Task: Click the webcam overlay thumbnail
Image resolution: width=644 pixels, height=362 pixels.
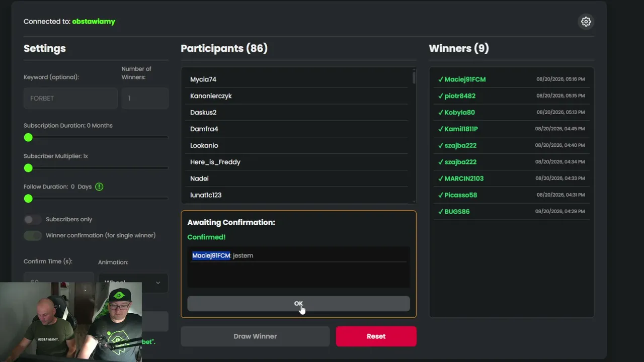Action: [71, 322]
